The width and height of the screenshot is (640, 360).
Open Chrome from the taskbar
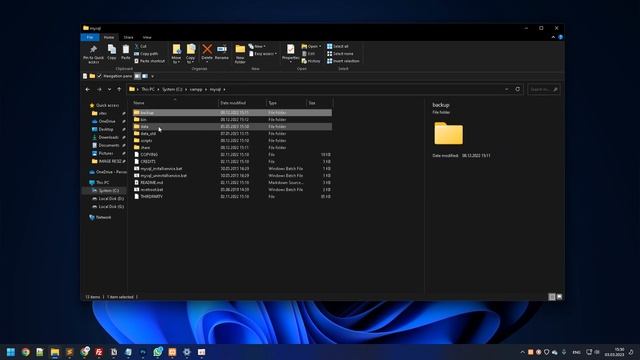click(25, 352)
